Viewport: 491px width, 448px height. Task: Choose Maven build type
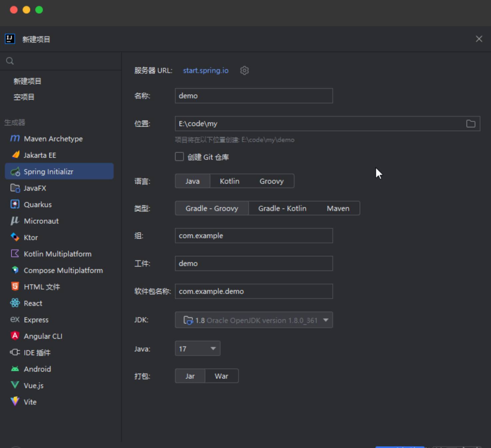338,208
